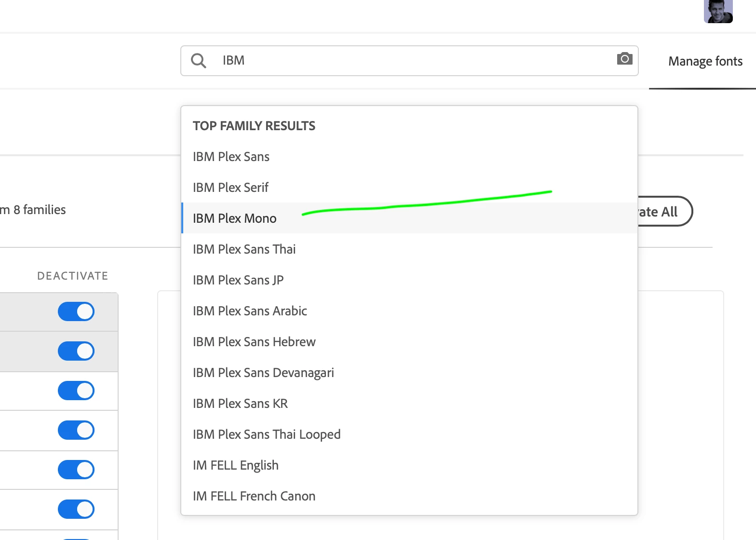Open visual search camera icon

pyautogui.click(x=624, y=59)
